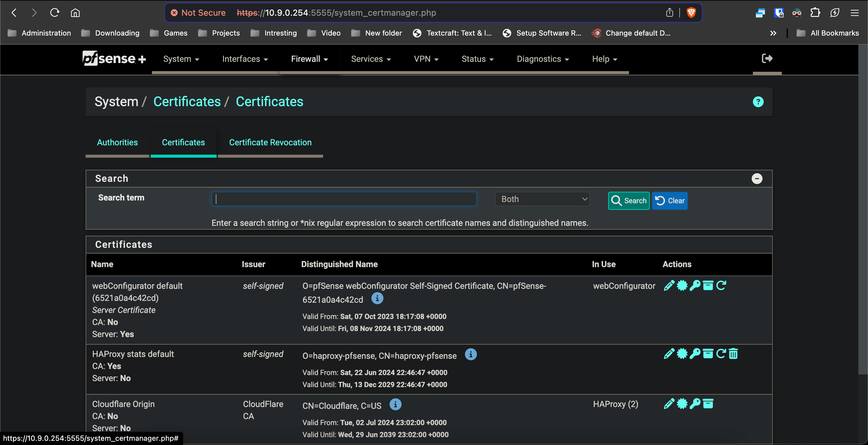The width and height of the screenshot is (868, 445).
Task: Click the Not Secure warning badge
Action: click(x=198, y=13)
